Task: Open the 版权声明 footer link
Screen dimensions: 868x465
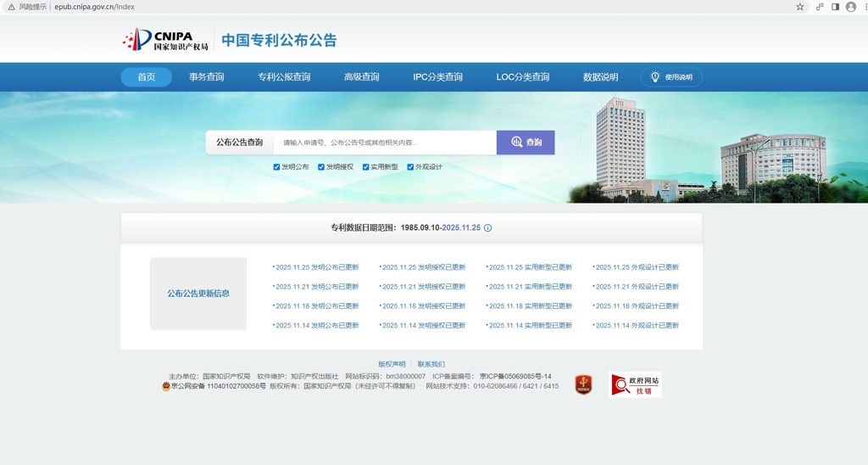Action: (x=392, y=364)
